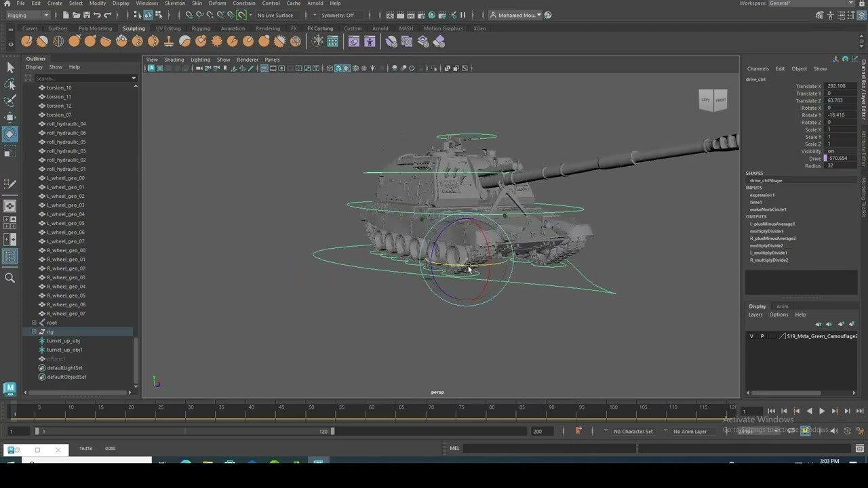Collapse the rig node in the Outliner

34,331
